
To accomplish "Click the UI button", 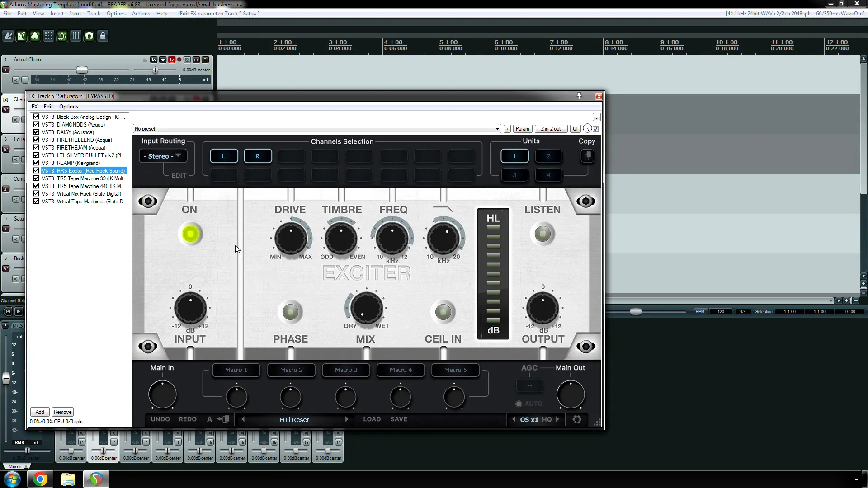I will pyautogui.click(x=575, y=129).
